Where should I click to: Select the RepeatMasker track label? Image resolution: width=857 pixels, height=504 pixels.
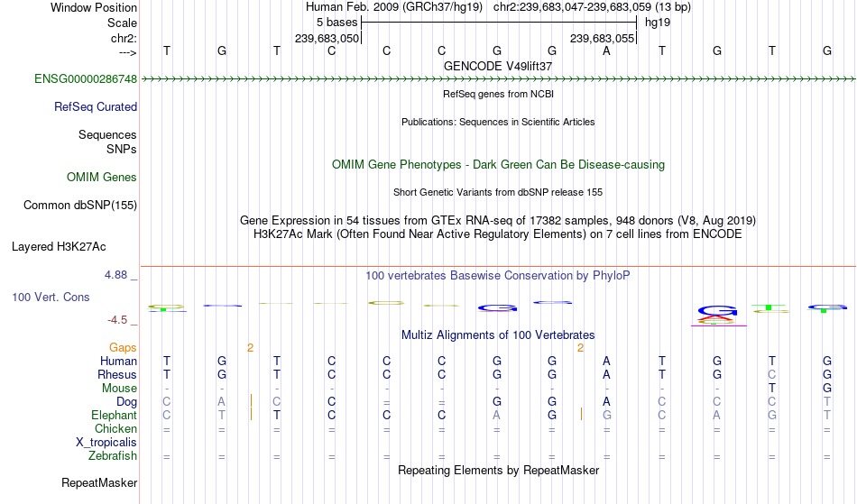(99, 482)
